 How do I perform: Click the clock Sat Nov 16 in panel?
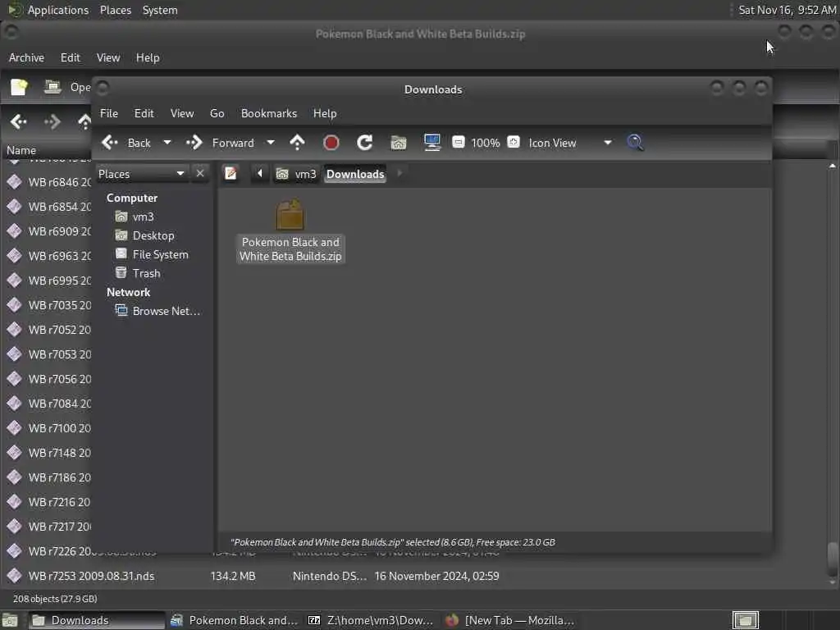[x=787, y=10]
